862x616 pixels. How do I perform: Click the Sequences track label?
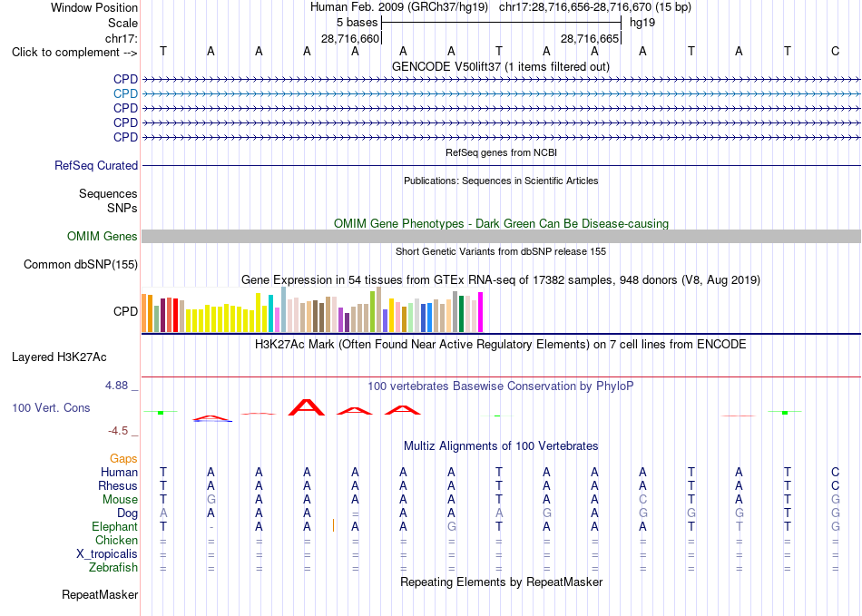pos(108,193)
